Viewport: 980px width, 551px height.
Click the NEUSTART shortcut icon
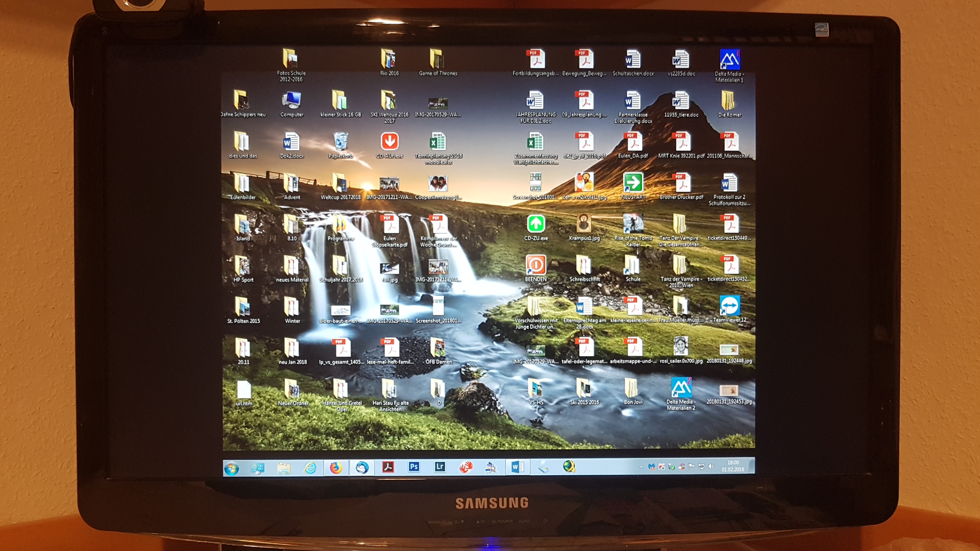pyautogui.click(x=633, y=183)
